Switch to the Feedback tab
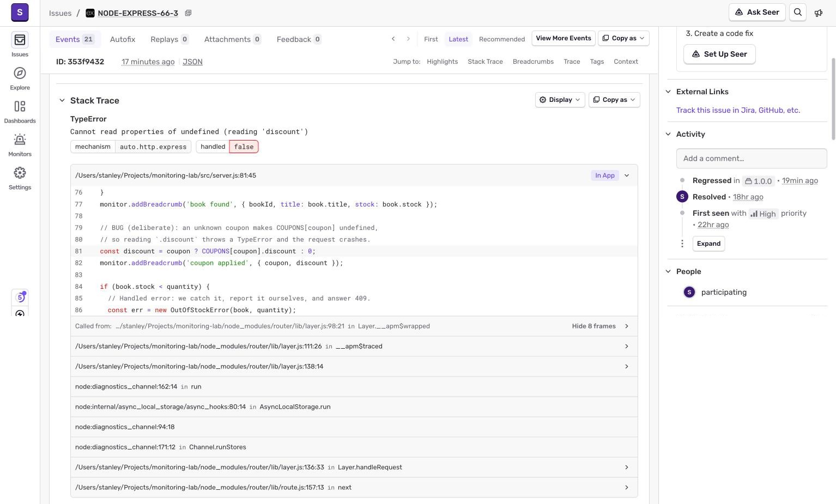Viewport: 836px width, 504px height. pos(299,39)
